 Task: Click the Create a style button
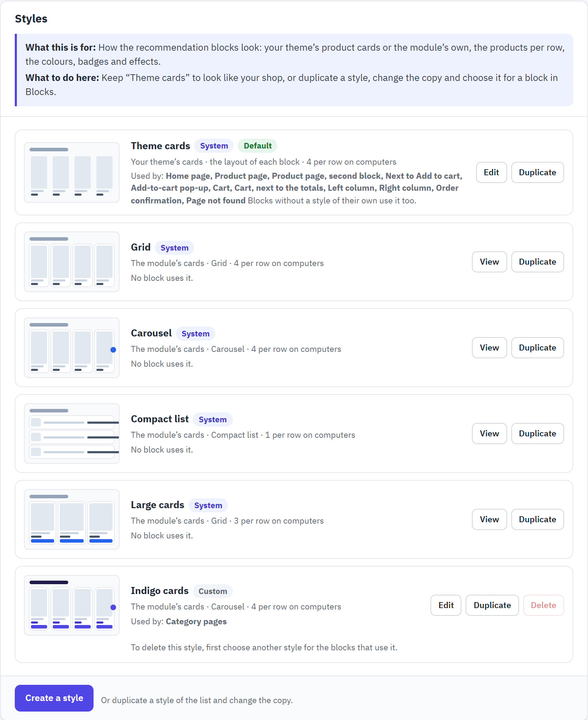pos(54,698)
